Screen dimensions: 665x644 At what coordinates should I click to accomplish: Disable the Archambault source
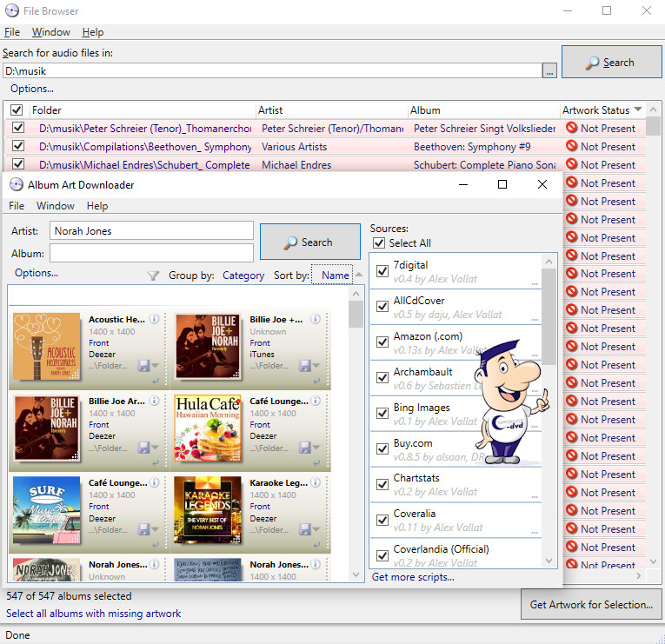(382, 377)
